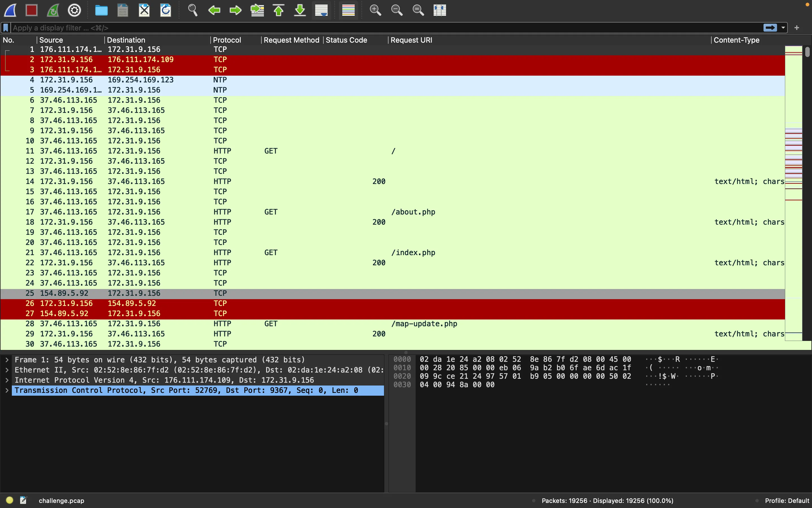Screen dimensions: 812x508
Task: Click the go to specified packet icon
Action: pos(257,10)
